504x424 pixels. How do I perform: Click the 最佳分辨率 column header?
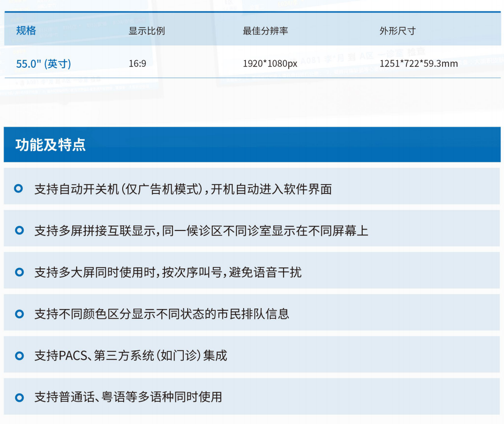tap(265, 31)
